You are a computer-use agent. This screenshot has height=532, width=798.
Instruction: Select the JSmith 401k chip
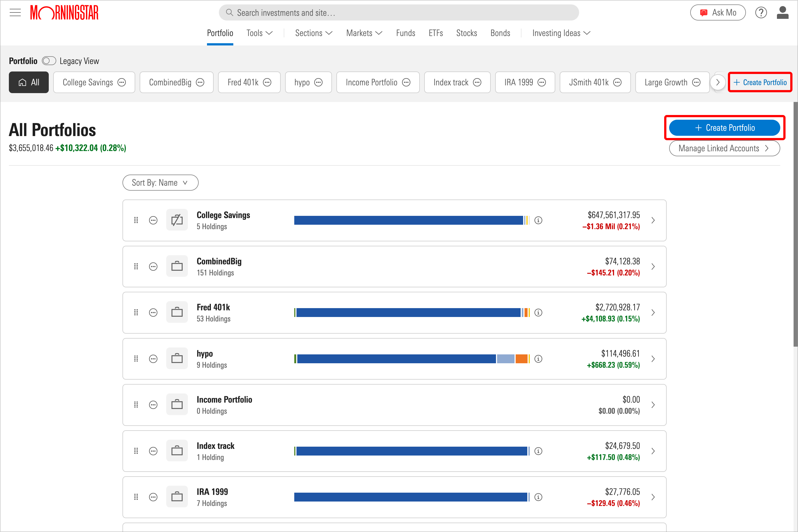pyautogui.click(x=595, y=83)
